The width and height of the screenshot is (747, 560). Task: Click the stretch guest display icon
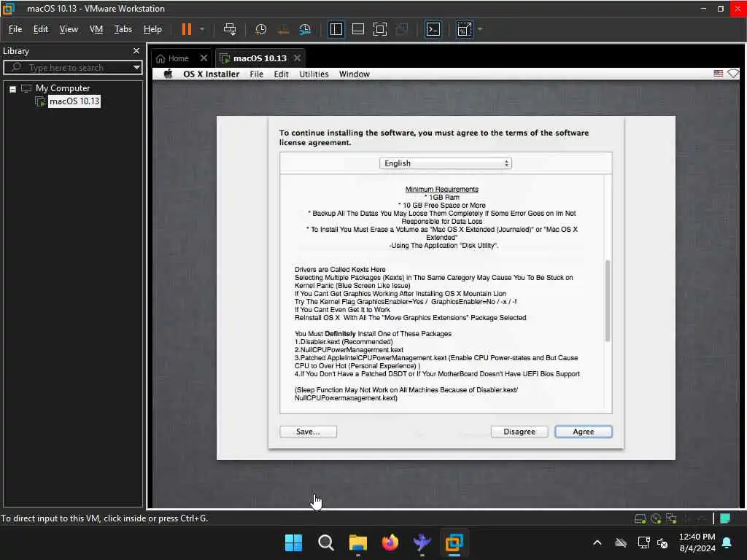(464, 29)
